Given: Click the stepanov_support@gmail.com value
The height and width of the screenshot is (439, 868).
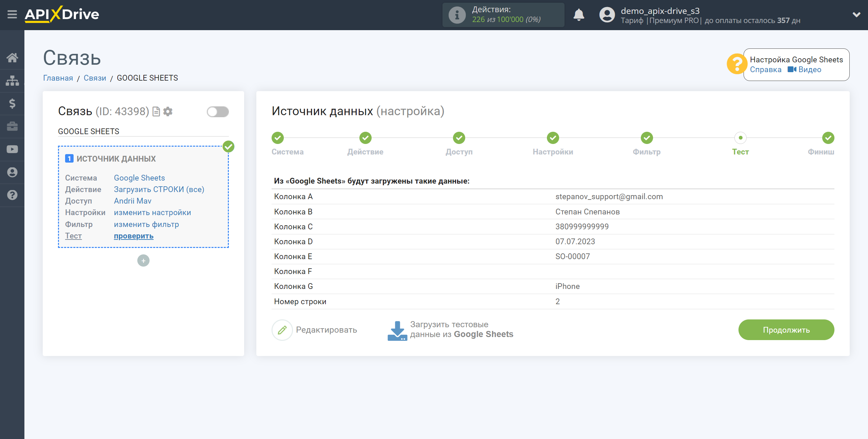Looking at the screenshot, I should pos(609,196).
